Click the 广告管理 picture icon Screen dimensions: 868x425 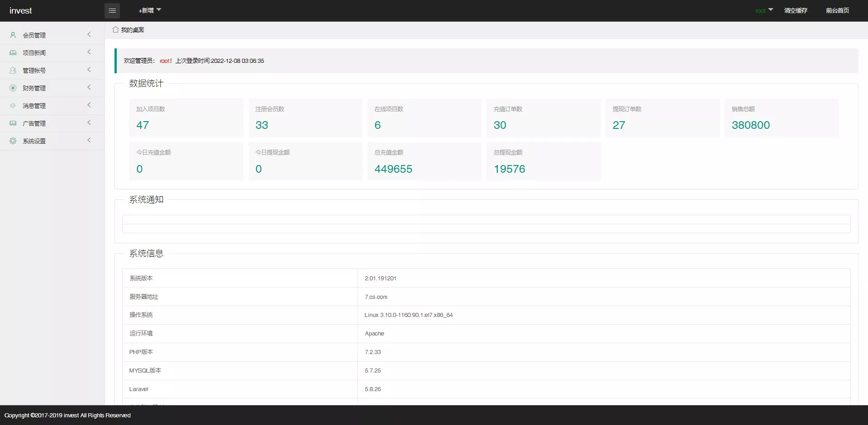(x=13, y=123)
